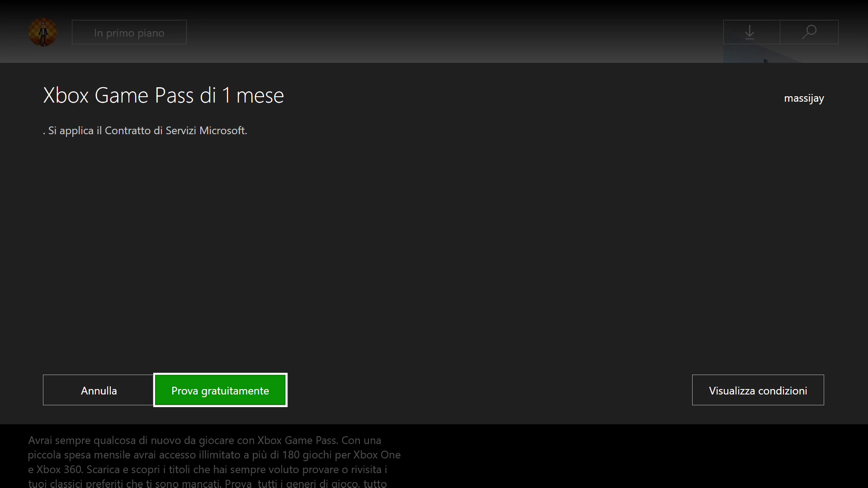
Task: Click the 'Avrai sempre qualcosa di nuovo' description
Action: click(214, 462)
